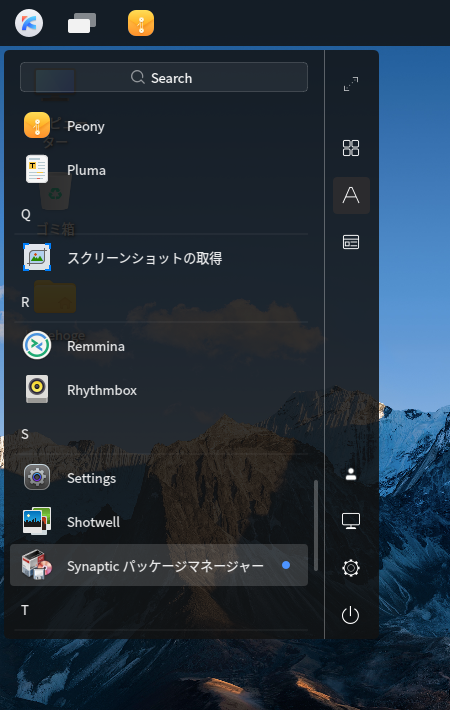
Task: Click the Remmina remote desktop icon
Action: coord(37,345)
